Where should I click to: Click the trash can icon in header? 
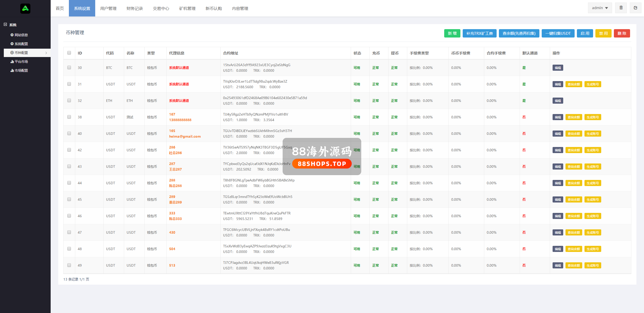621,8
